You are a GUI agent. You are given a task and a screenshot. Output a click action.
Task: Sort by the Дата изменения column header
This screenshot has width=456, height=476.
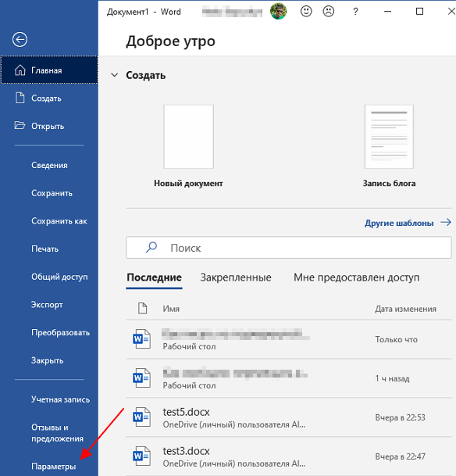(x=405, y=309)
